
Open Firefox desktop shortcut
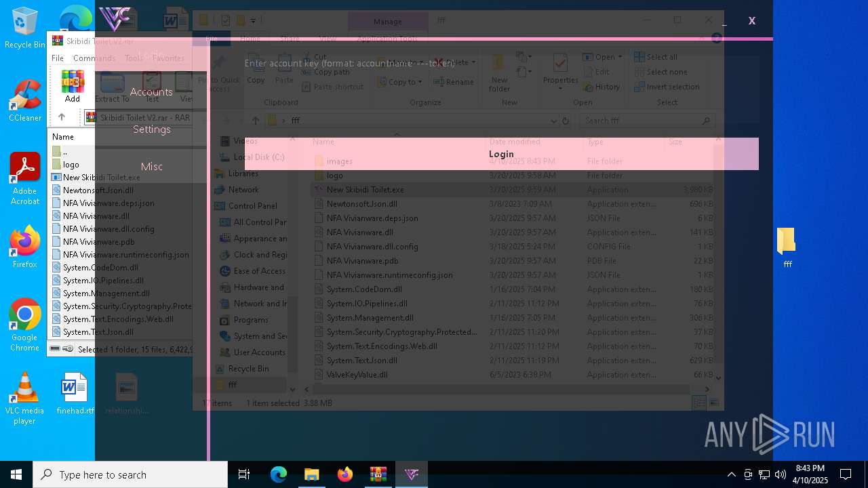coord(24,247)
